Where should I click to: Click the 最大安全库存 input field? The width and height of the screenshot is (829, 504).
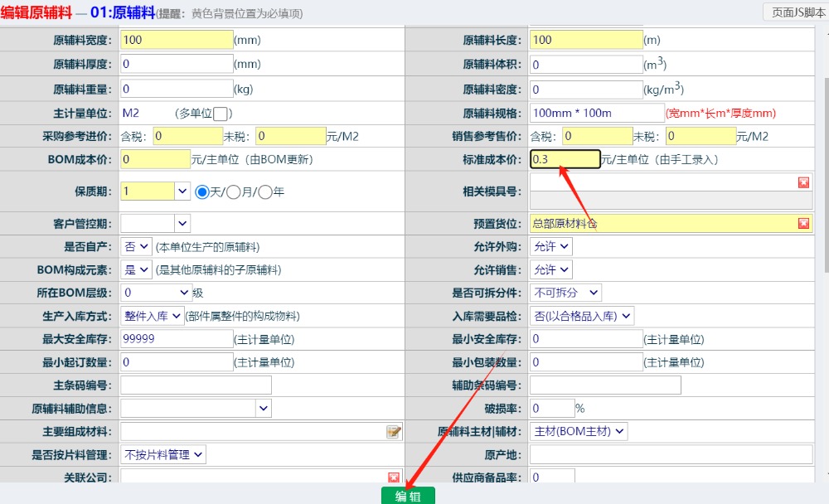177,339
